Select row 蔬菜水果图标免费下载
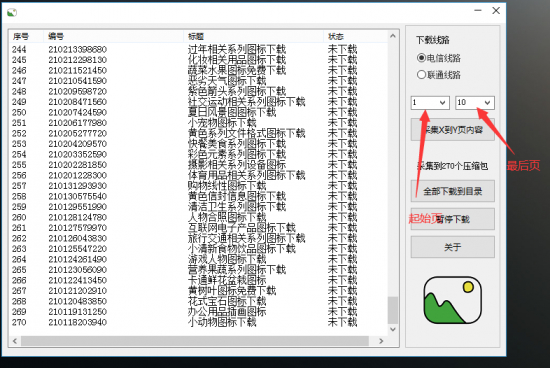Image resolution: width=550 pixels, height=368 pixels. (199, 70)
